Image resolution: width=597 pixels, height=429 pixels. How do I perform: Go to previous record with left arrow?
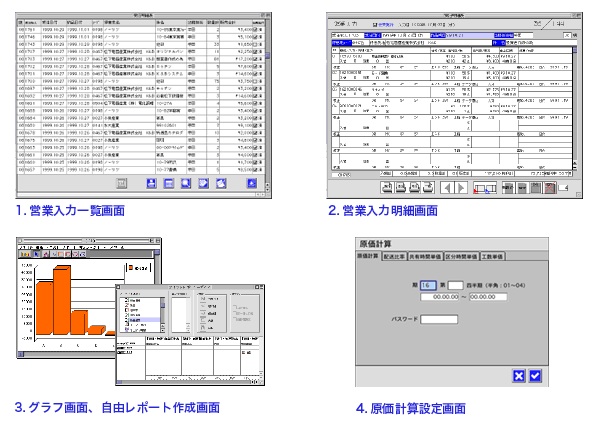[447, 188]
